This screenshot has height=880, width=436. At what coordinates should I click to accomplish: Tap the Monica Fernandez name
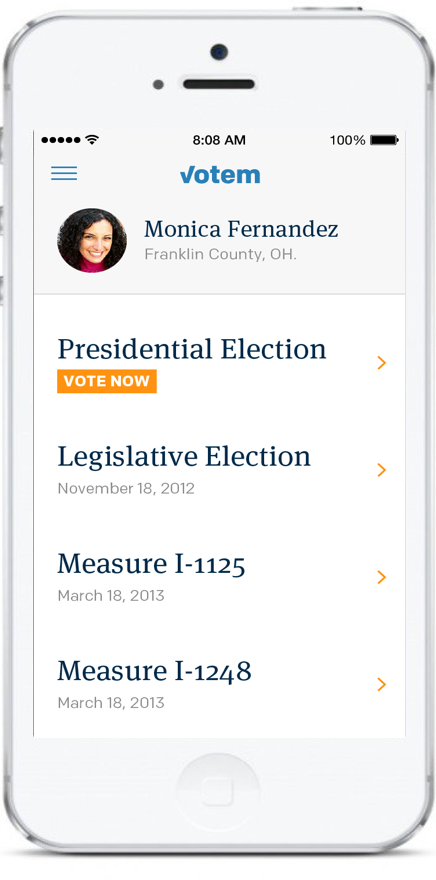pos(241,229)
